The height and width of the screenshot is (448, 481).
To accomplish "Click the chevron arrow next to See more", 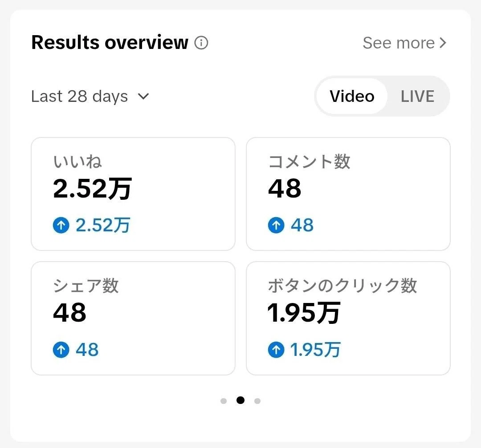I will 443,43.
